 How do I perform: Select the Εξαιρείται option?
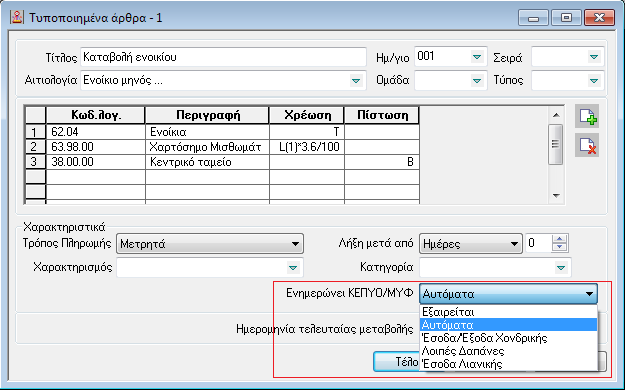(x=509, y=312)
